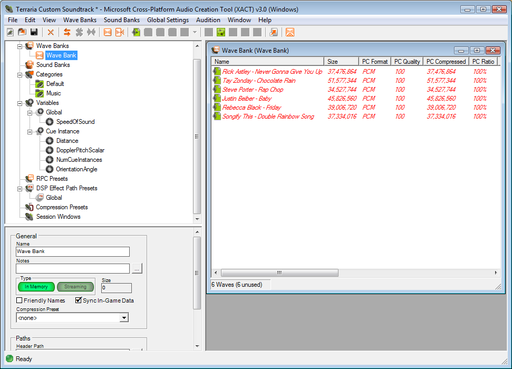Screen dimensions: 512x369
Task: Sort by the PC Compressed column header
Action: pyautogui.click(x=446, y=61)
